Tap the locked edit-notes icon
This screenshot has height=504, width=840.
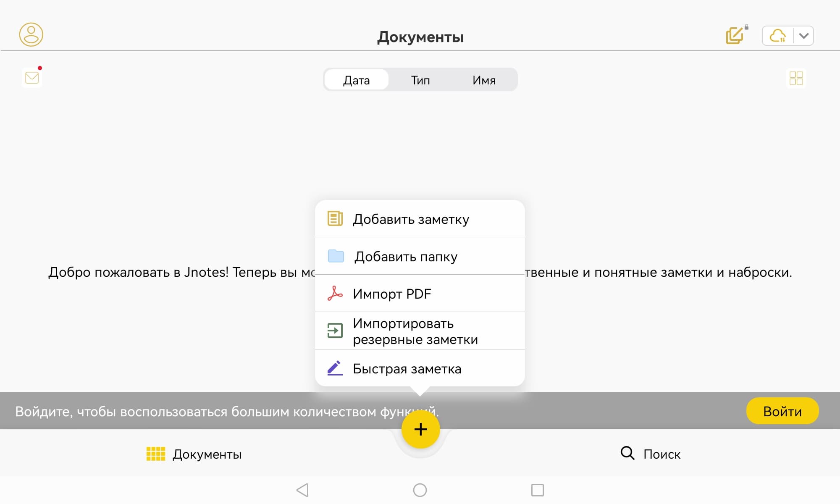[x=735, y=35]
